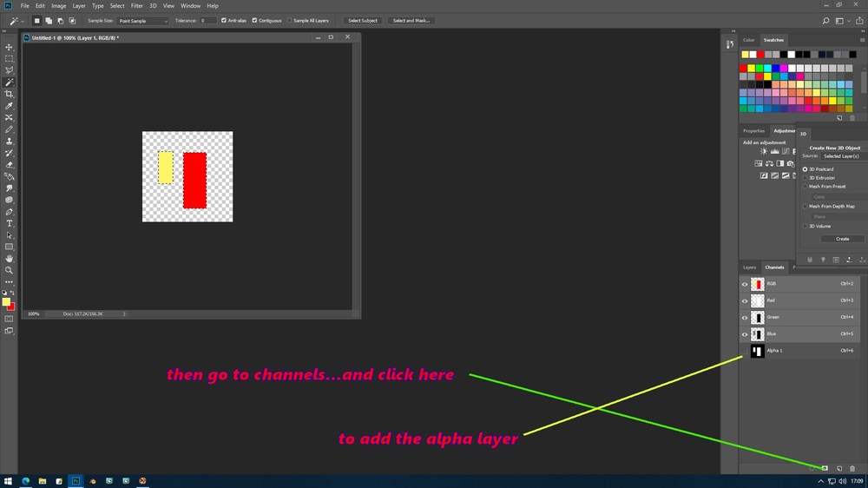
Task: Expand the Source Selected Layer(s) dropdown
Action: click(x=844, y=156)
